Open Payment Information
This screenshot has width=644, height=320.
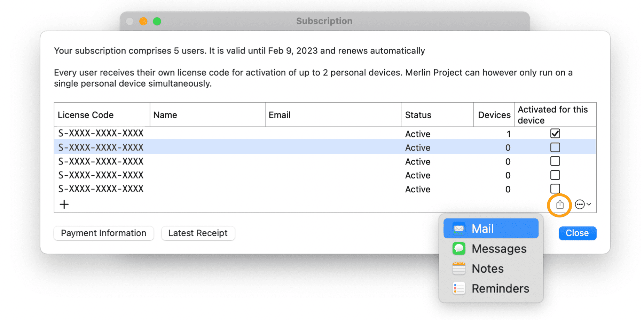(103, 233)
